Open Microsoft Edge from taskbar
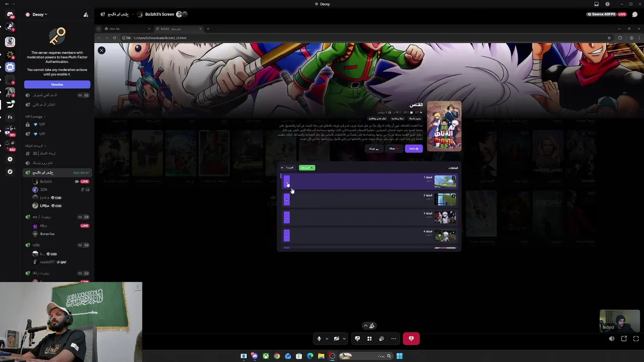644x362 pixels. coord(310,356)
